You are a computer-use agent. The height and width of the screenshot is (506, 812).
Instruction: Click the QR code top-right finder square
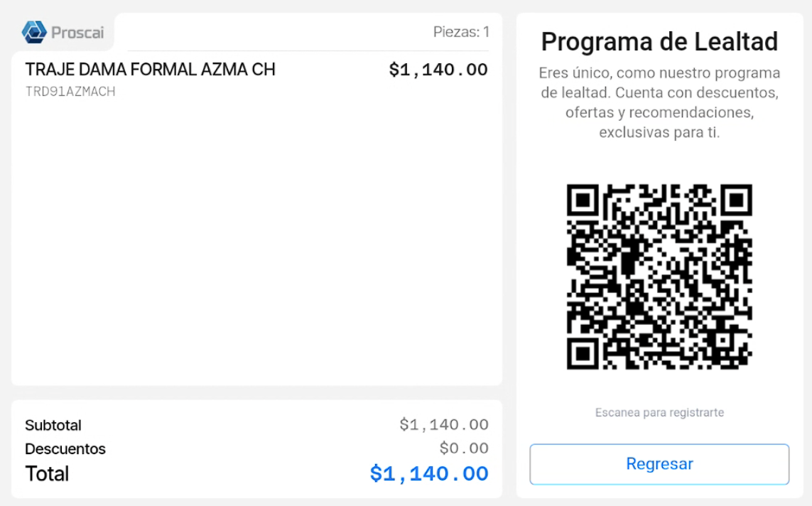pyautogui.click(x=736, y=200)
